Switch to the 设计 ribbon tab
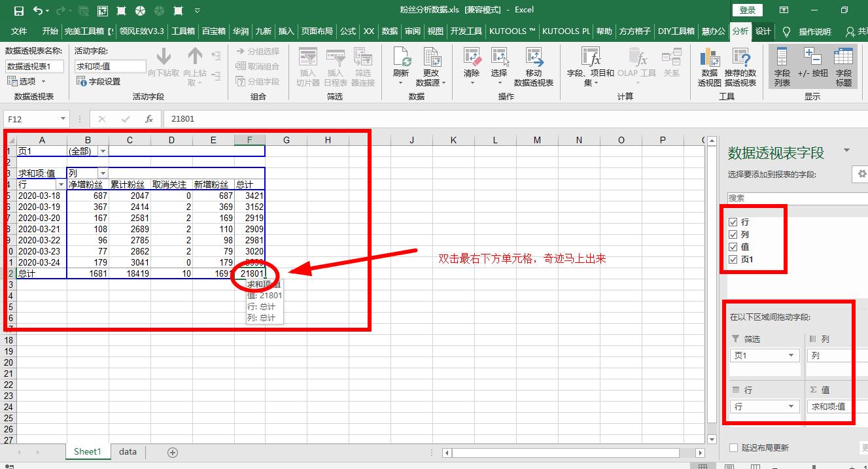The height and width of the screenshot is (469, 868). pyautogui.click(x=763, y=31)
